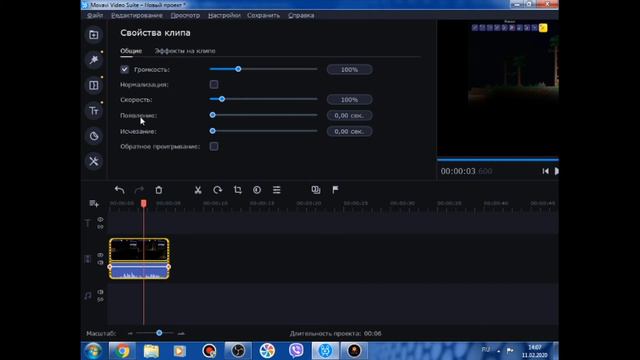Click the clip's blue audio waveform
Viewport: 640px width, 360px height.
click(139, 271)
